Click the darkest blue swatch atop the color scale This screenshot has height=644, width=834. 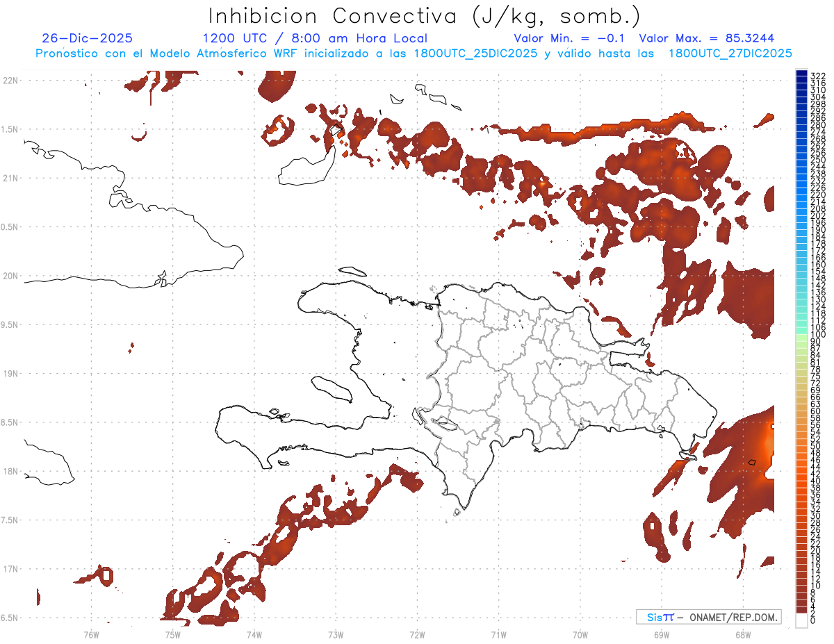pos(801,74)
